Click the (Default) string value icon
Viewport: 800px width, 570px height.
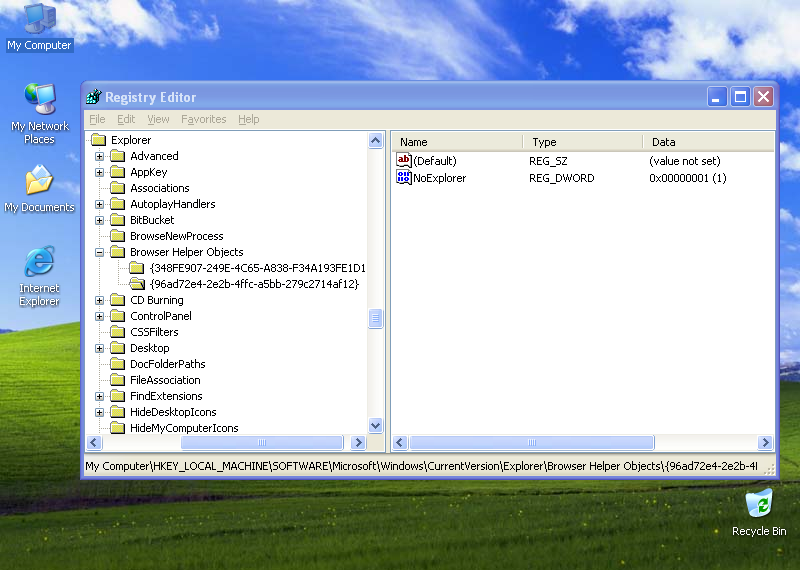point(404,161)
